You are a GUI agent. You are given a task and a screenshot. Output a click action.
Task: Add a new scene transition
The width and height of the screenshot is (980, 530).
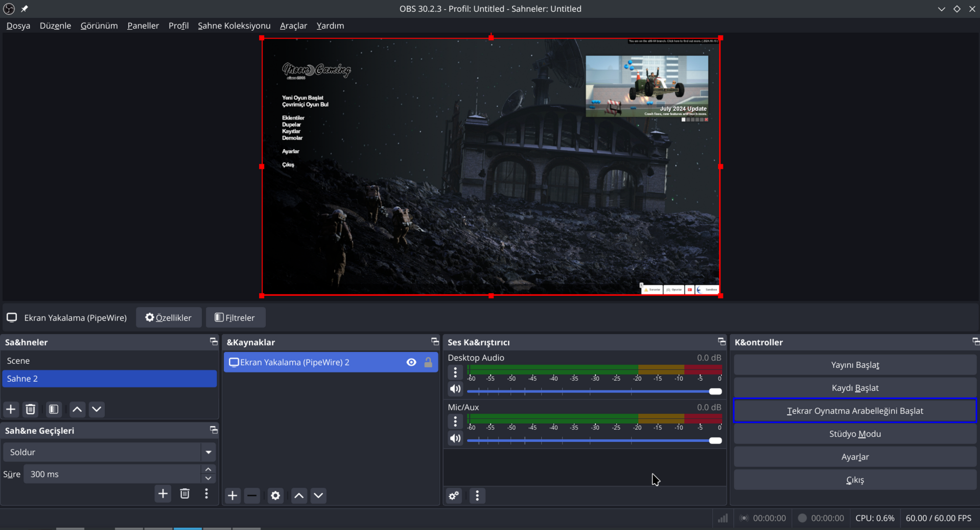(x=163, y=494)
